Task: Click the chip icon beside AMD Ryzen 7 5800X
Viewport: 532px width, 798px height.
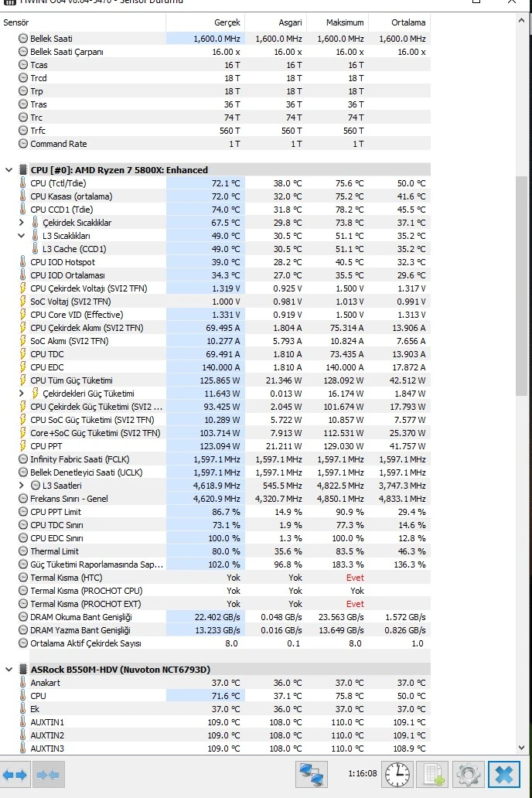Action: [23, 169]
